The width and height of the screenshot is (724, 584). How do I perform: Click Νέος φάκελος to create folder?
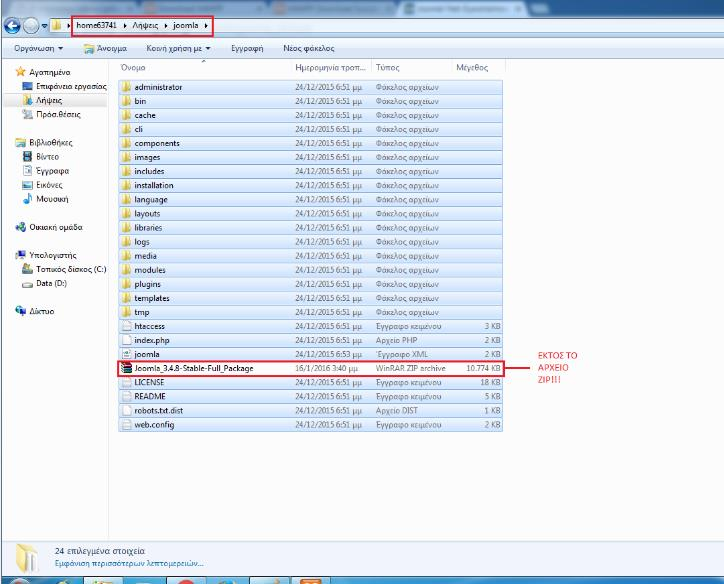click(308, 48)
